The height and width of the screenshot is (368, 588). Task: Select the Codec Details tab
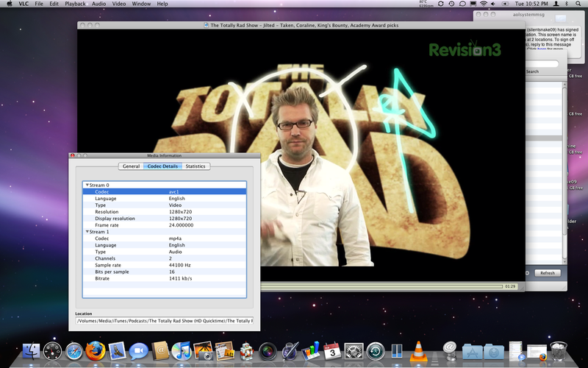click(x=162, y=166)
